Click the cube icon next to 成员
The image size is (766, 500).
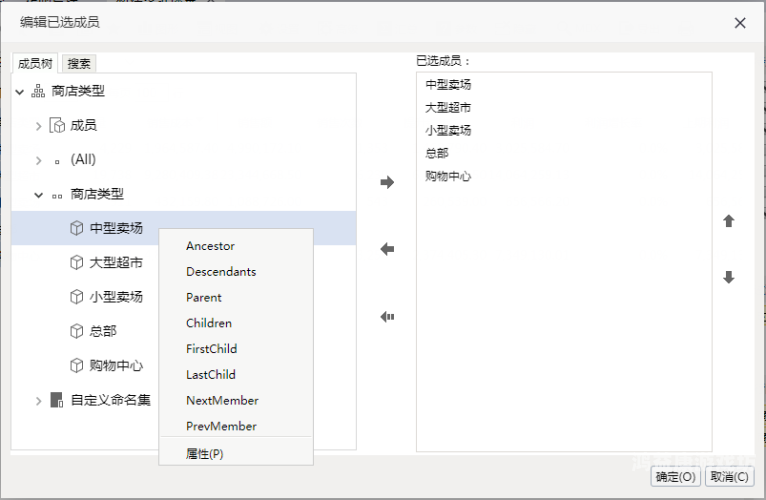(57, 126)
